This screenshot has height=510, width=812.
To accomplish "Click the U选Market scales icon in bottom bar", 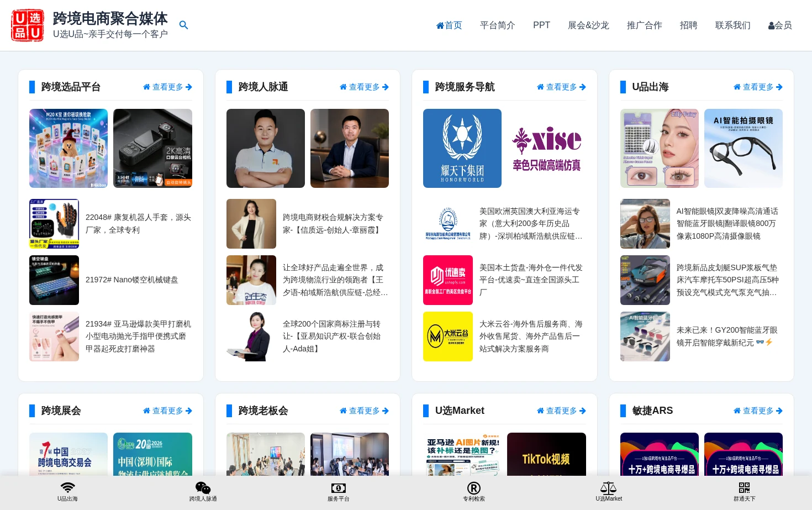I will pos(609,488).
